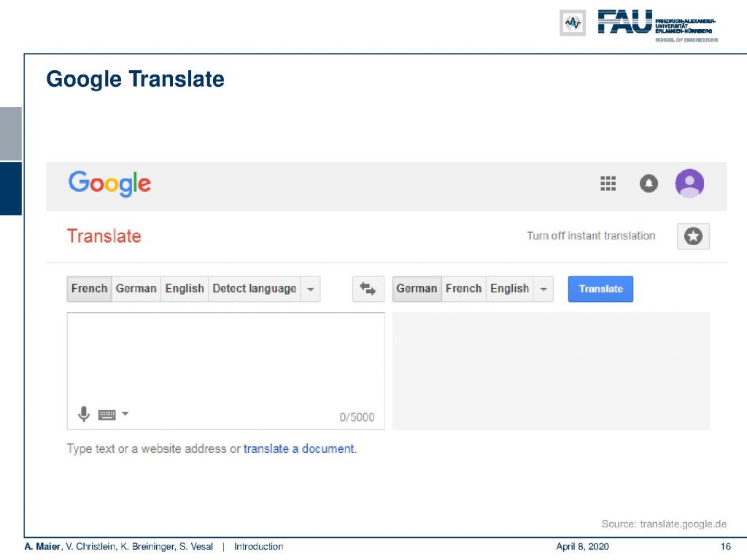Click the A. Maier author names
Viewport: 747px width, 560px height.
pyautogui.click(x=119, y=547)
